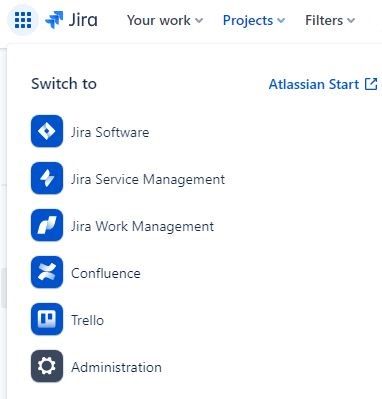Click the Jira Software icon
The height and width of the screenshot is (399, 382).
pos(47,131)
